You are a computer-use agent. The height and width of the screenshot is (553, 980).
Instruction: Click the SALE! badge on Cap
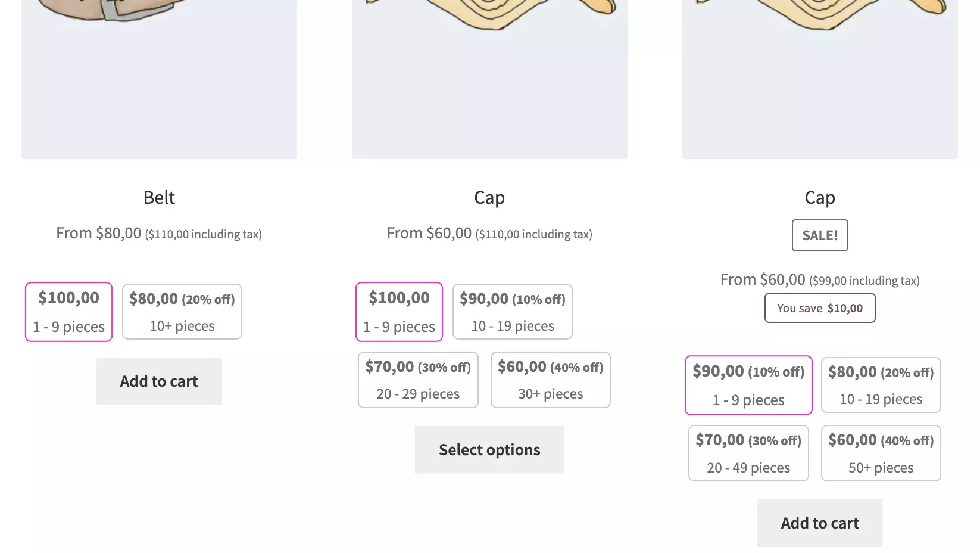click(819, 235)
